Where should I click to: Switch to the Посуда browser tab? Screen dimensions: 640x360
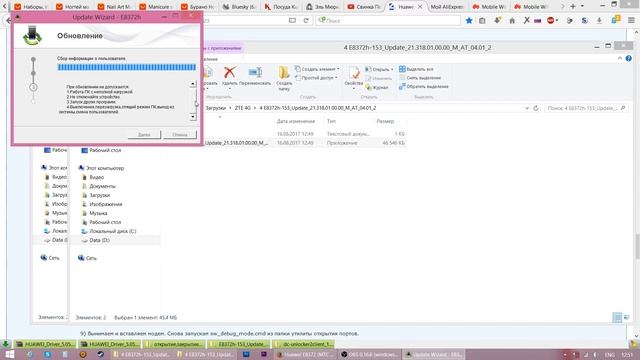[282, 7]
